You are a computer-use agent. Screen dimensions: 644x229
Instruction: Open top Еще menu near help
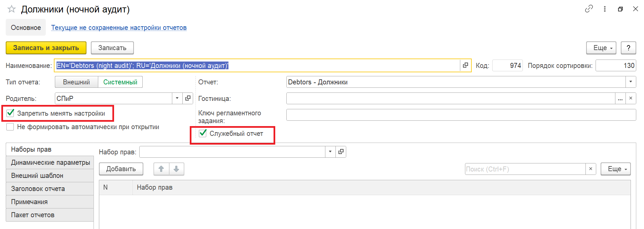click(x=601, y=48)
